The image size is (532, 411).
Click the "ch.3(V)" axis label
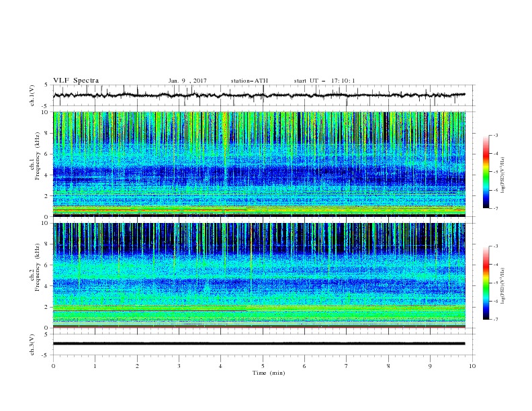[x=32, y=345]
